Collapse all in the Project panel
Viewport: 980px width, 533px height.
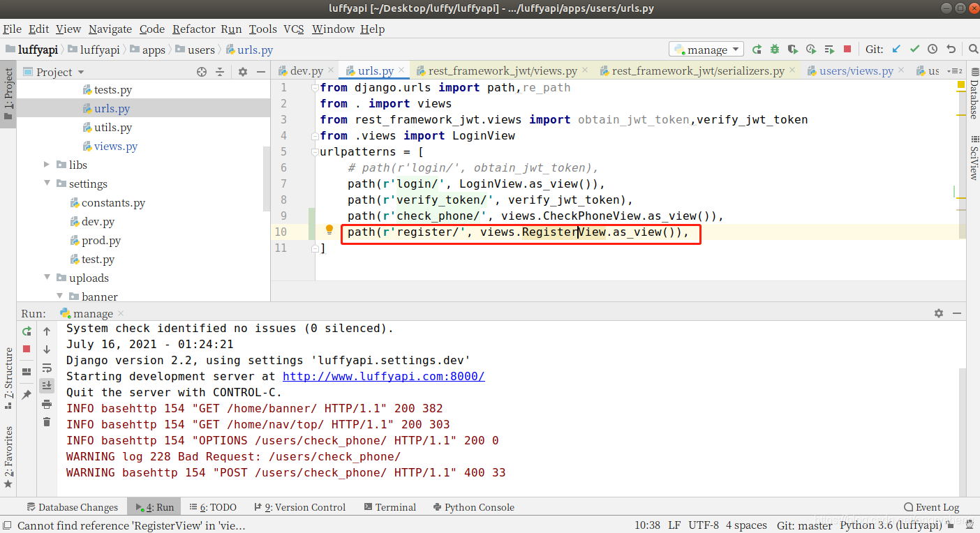coord(220,71)
